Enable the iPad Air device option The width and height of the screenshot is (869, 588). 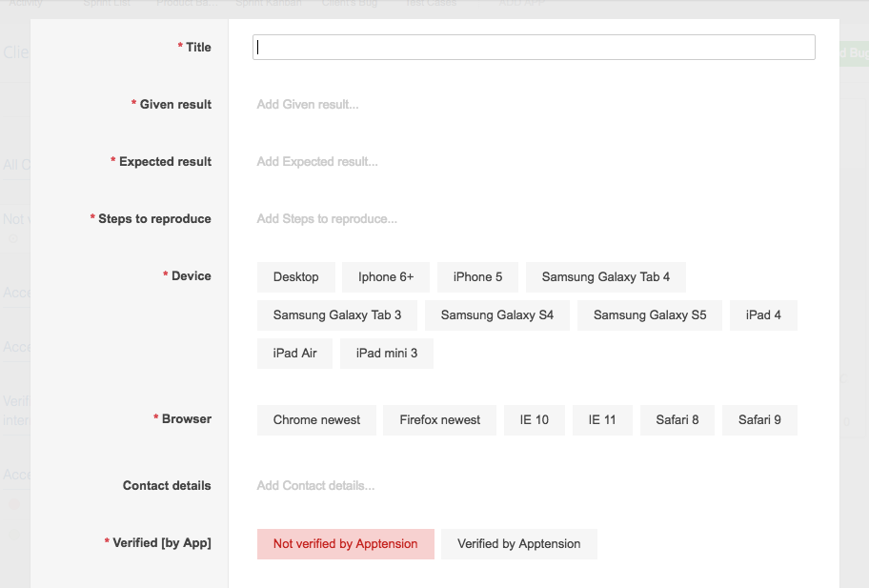pos(294,353)
